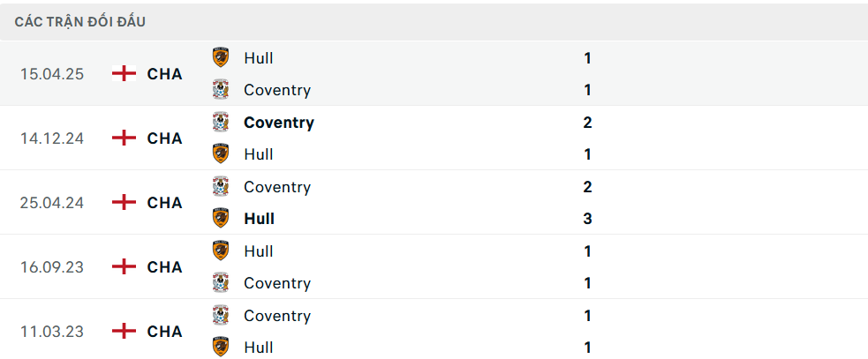Viewport: 868px width, 359px height.
Task: Click Coventry crest in 14.12.24 match
Action: pyautogui.click(x=221, y=123)
